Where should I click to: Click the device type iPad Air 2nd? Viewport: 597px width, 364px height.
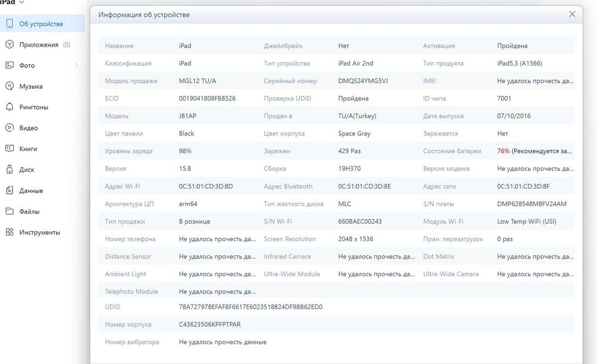tap(356, 63)
